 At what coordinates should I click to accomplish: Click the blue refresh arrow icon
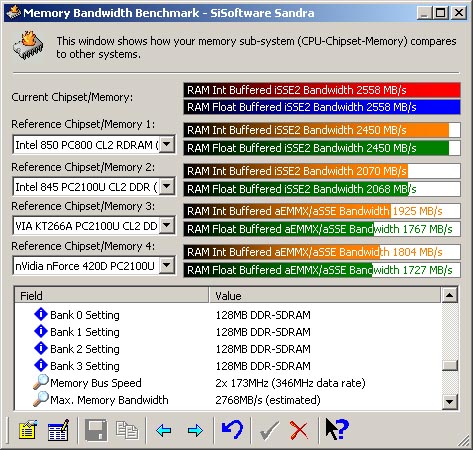click(232, 429)
